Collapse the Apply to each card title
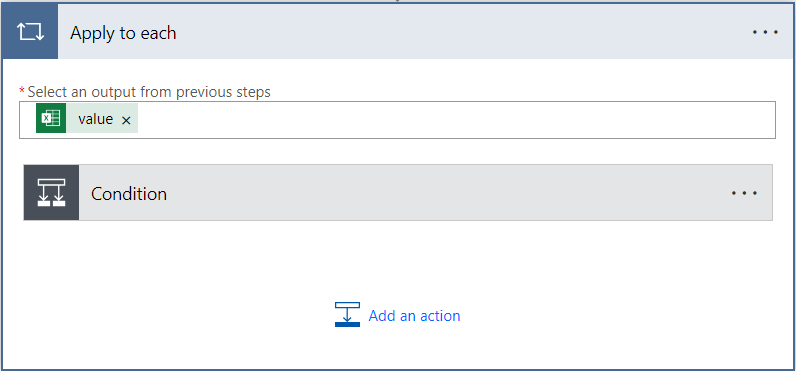The height and width of the screenshot is (371, 796). click(123, 33)
